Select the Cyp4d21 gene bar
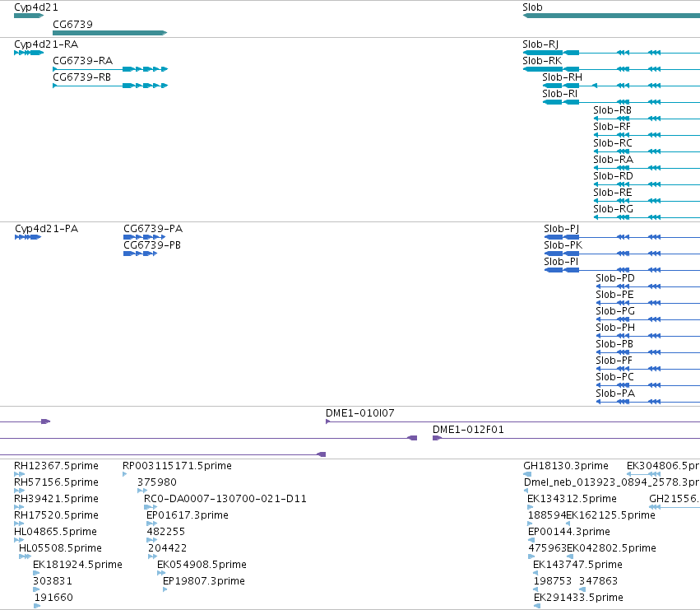The image size is (700, 610). coord(29,16)
